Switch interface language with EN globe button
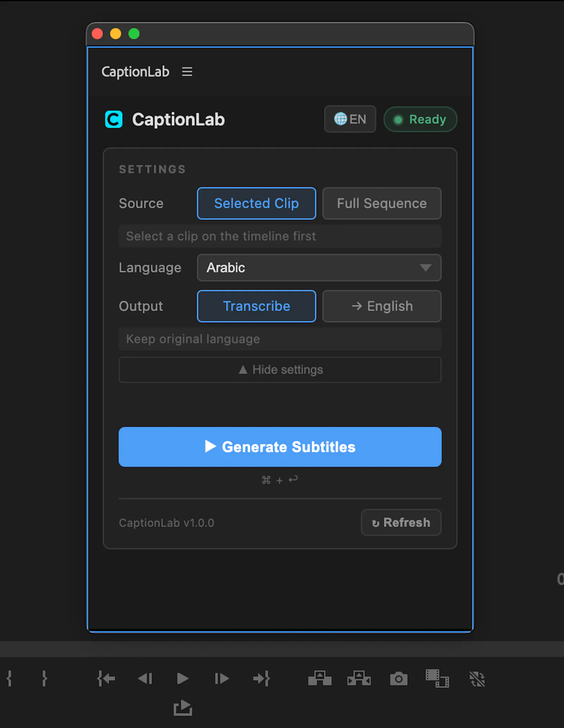564x728 pixels. coord(350,119)
